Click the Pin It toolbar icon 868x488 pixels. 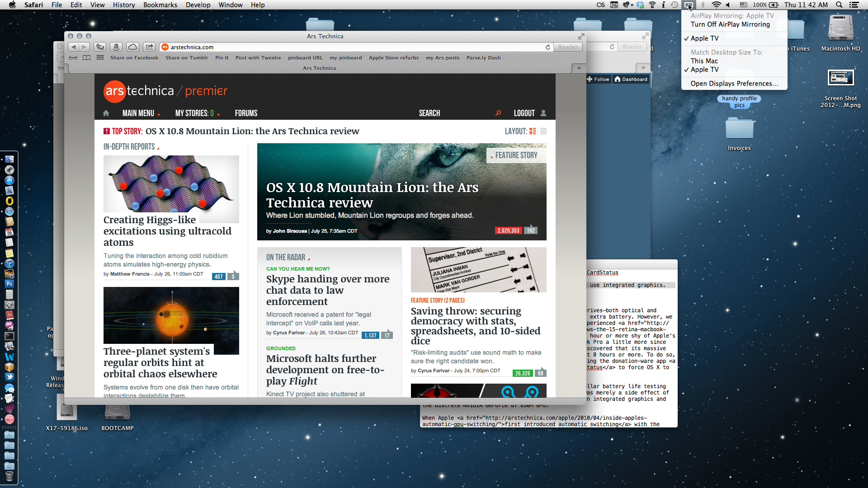[221, 57]
